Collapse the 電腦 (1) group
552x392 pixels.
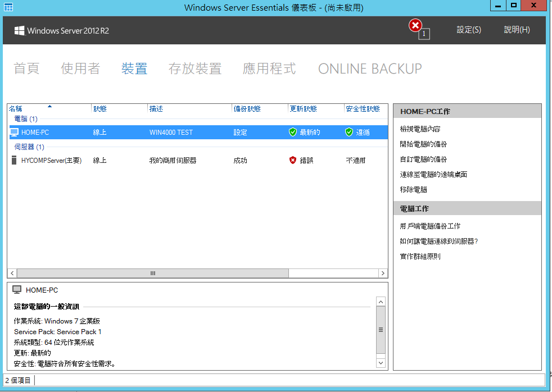point(26,119)
